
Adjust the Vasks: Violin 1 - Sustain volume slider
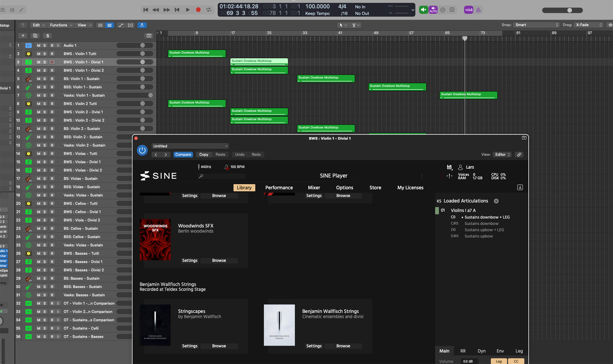[150, 95]
